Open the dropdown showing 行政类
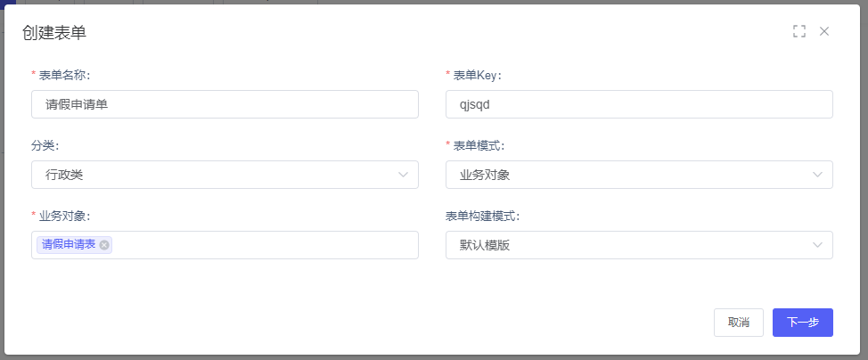This screenshot has height=360, width=868. [x=214, y=175]
